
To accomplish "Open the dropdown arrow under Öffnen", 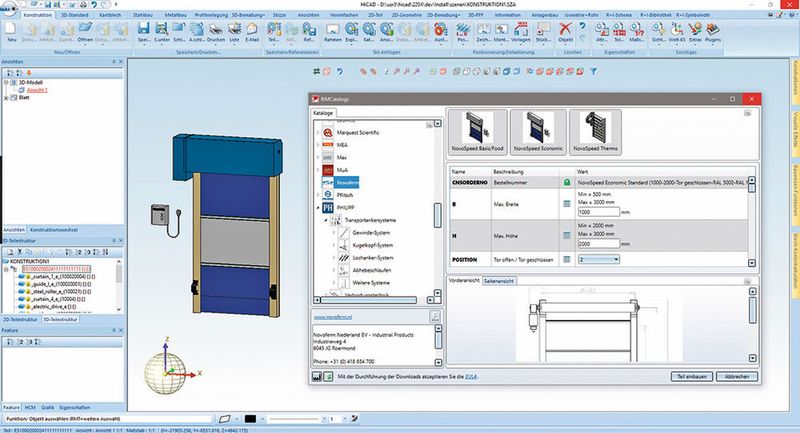I will point(85,45).
